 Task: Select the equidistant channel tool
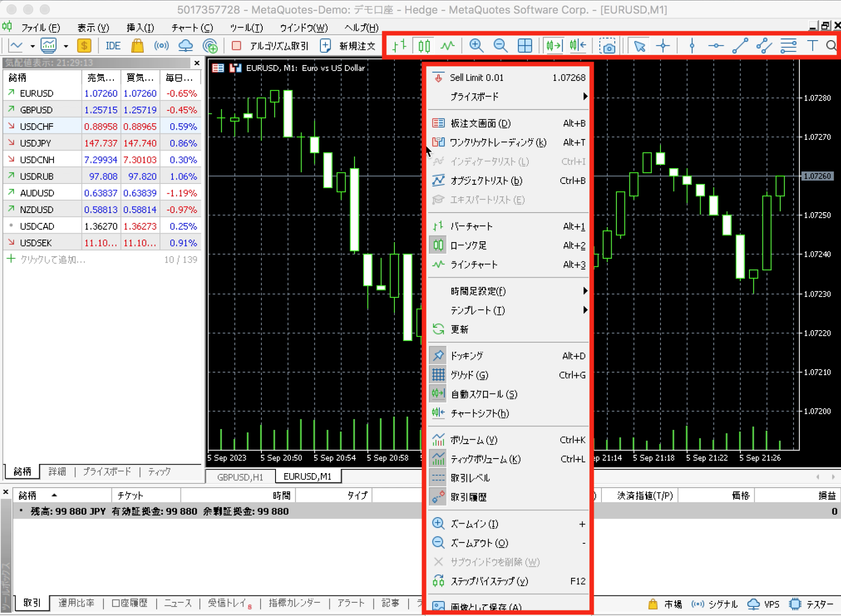[764, 45]
